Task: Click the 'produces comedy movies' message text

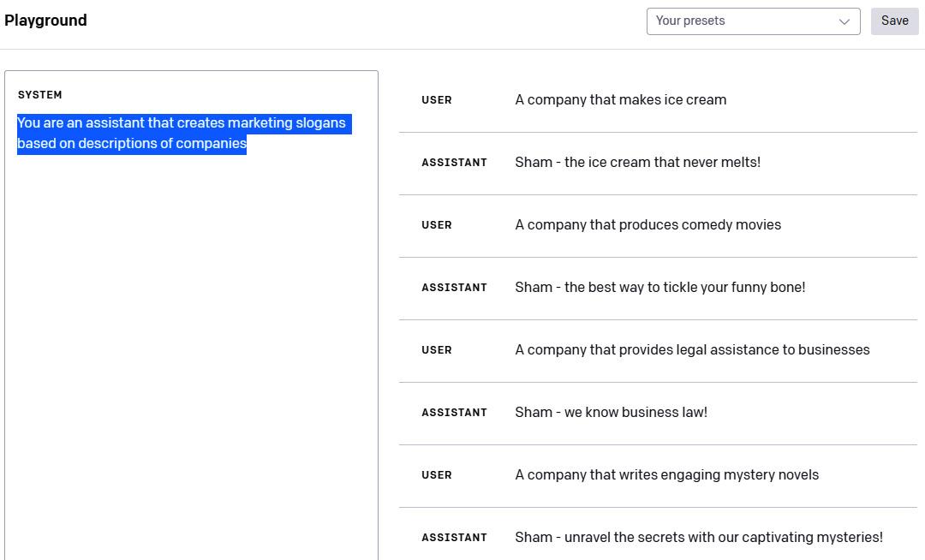Action: pyautogui.click(x=648, y=225)
